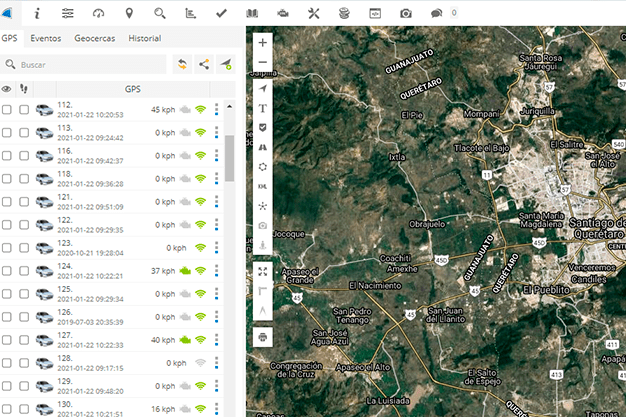Viewport: 626px width, 417px height.
Task: Click the map print icon
Action: click(x=263, y=338)
